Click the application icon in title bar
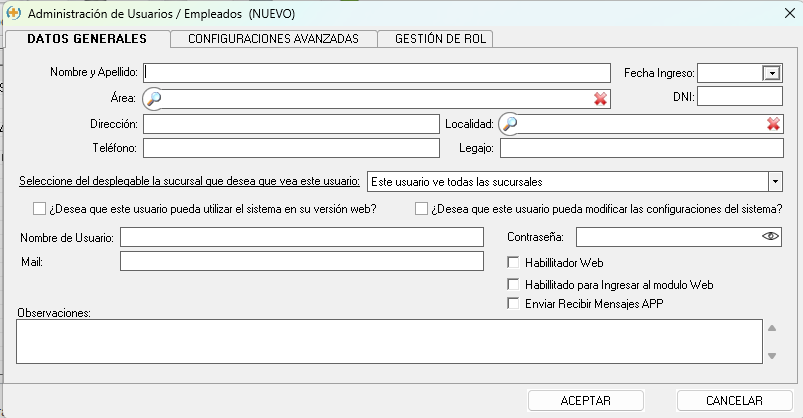803x418 pixels. click(14, 14)
